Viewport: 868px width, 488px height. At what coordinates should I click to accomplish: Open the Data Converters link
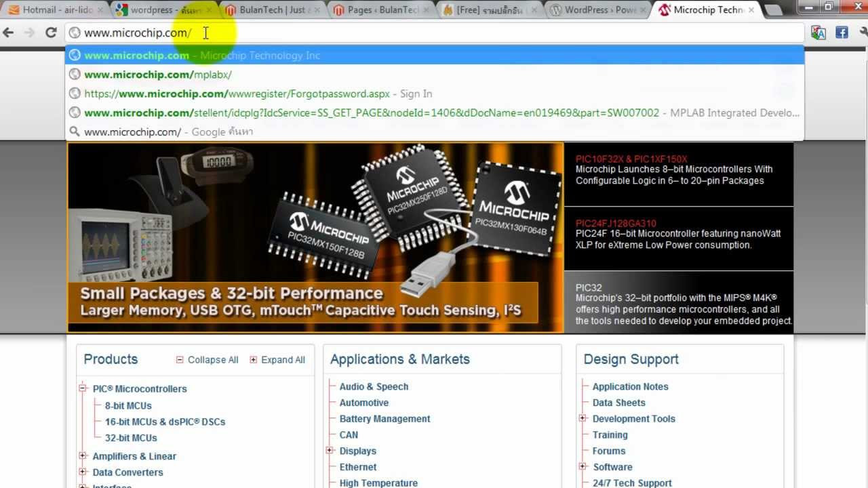tap(127, 472)
